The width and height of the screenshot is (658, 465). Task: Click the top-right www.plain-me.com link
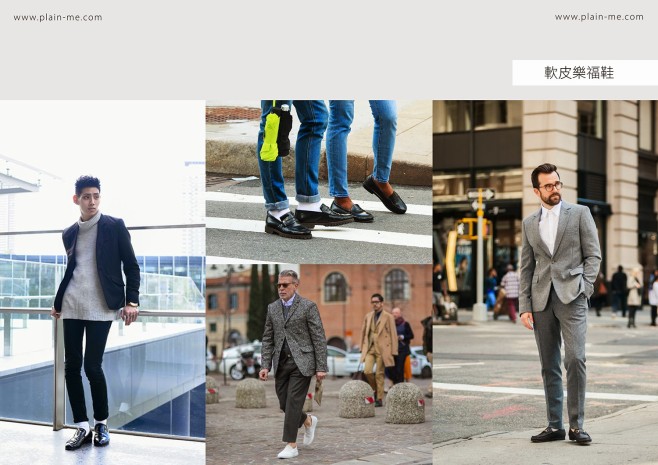(x=599, y=17)
